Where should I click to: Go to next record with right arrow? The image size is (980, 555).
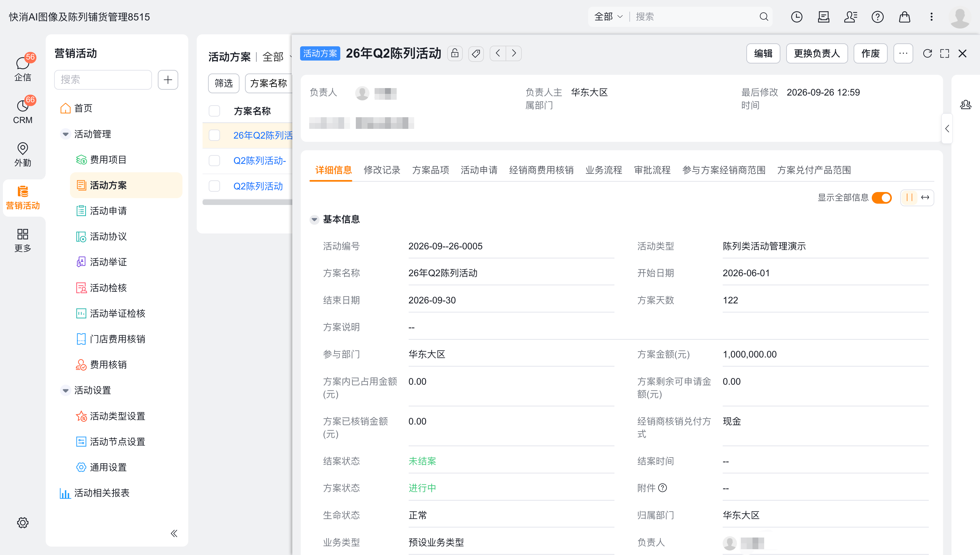(x=514, y=53)
